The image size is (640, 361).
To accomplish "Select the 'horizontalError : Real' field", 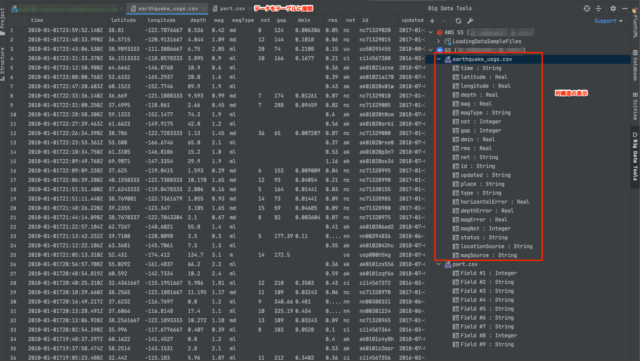I will 495,202.
